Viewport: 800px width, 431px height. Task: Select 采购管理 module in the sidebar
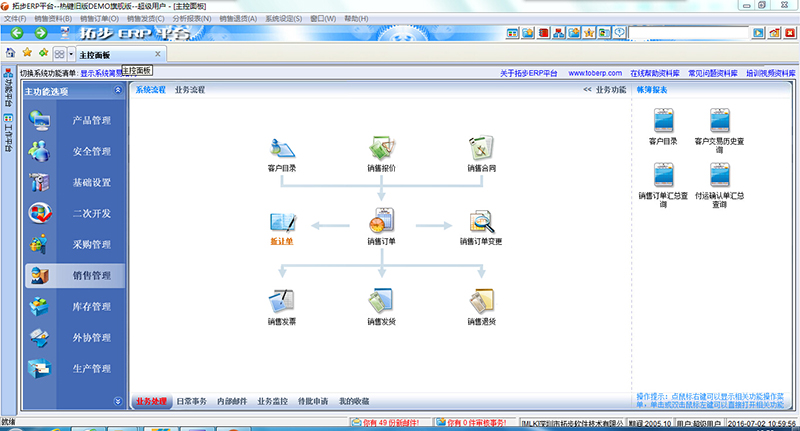pyautogui.click(x=91, y=244)
